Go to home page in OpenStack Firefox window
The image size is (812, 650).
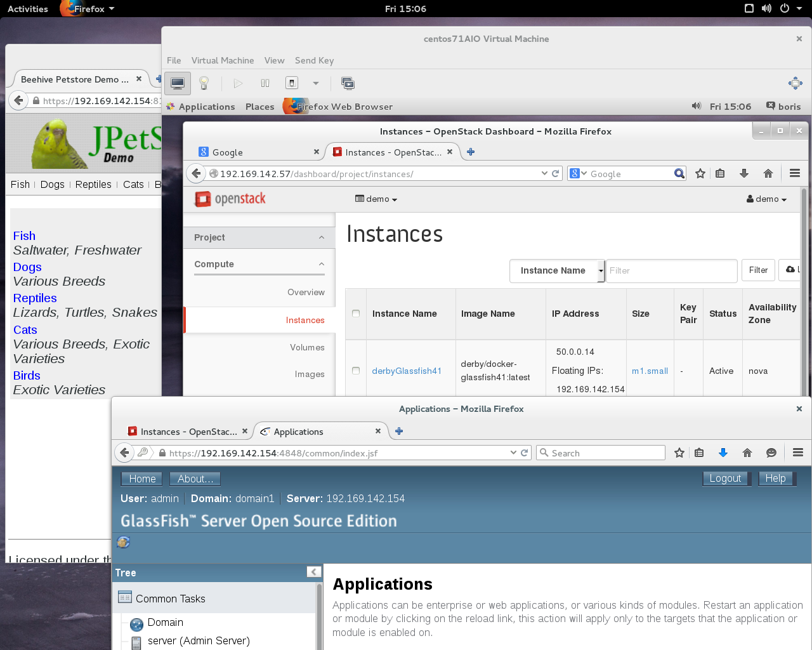click(x=768, y=173)
